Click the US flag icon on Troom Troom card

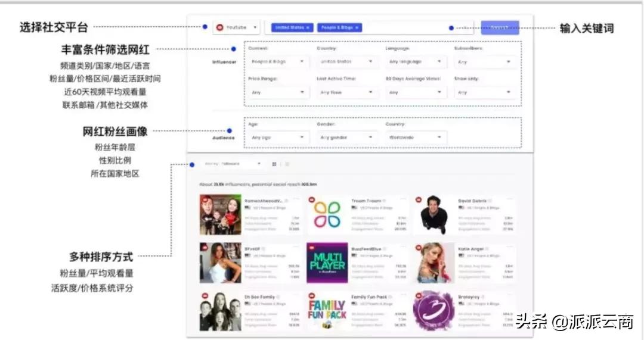tap(354, 208)
